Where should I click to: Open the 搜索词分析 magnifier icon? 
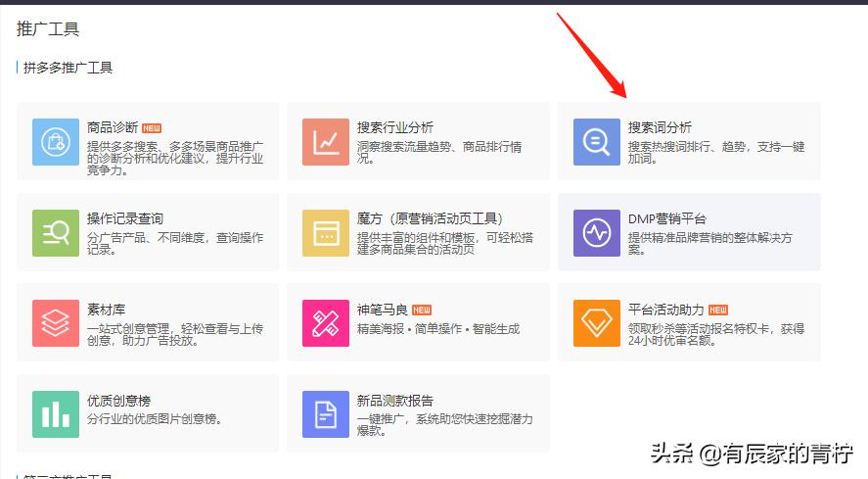pos(597,142)
